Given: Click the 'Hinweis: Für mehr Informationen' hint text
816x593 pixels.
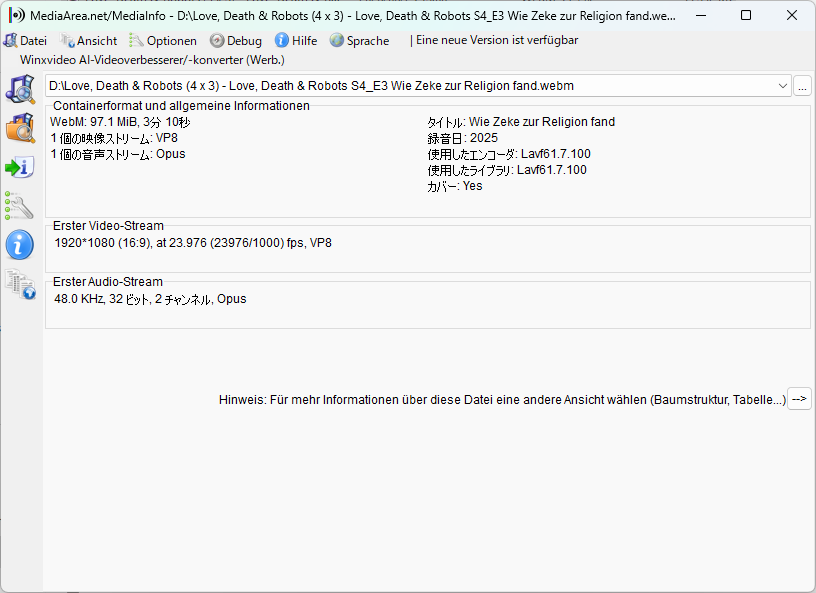Looking at the screenshot, I should click(502, 400).
